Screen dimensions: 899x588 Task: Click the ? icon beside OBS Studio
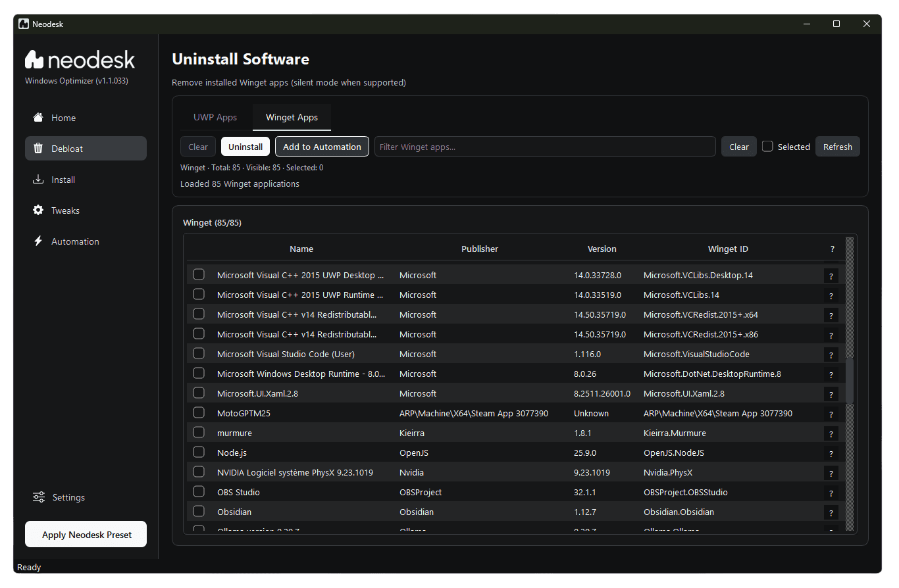tap(831, 493)
